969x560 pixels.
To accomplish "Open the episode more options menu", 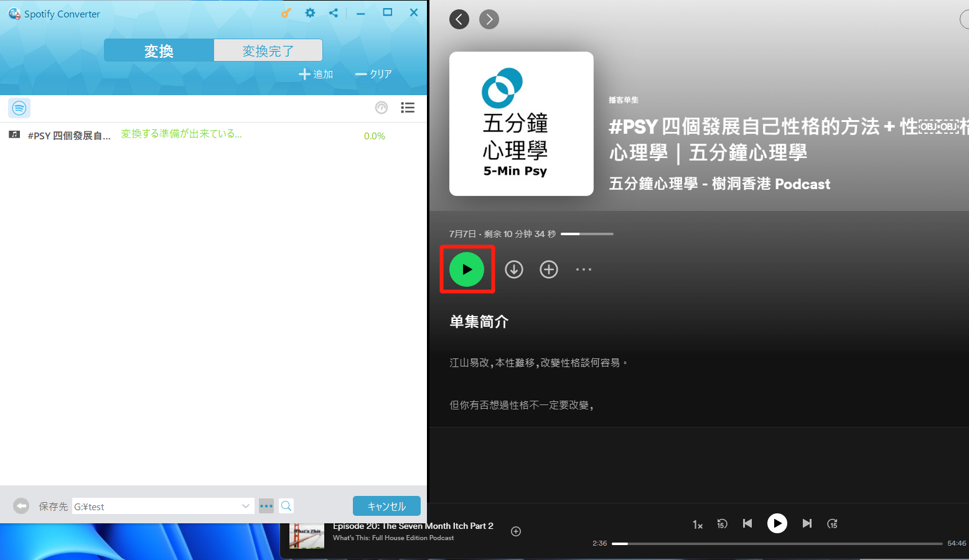I will (584, 269).
